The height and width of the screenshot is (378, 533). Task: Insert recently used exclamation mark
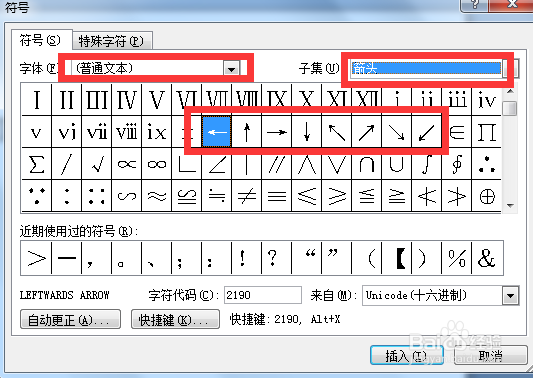[x=247, y=258]
